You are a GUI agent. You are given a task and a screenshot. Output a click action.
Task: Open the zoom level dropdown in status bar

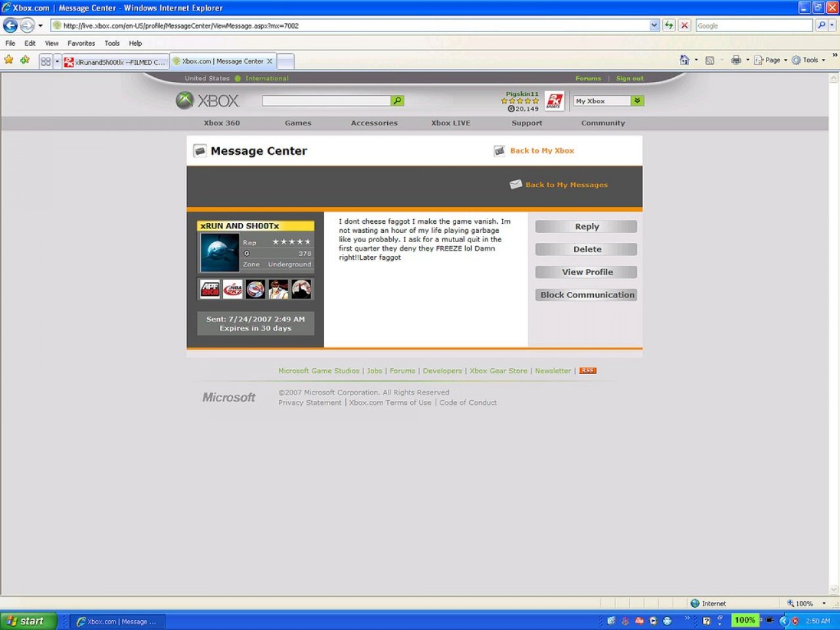(x=824, y=603)
